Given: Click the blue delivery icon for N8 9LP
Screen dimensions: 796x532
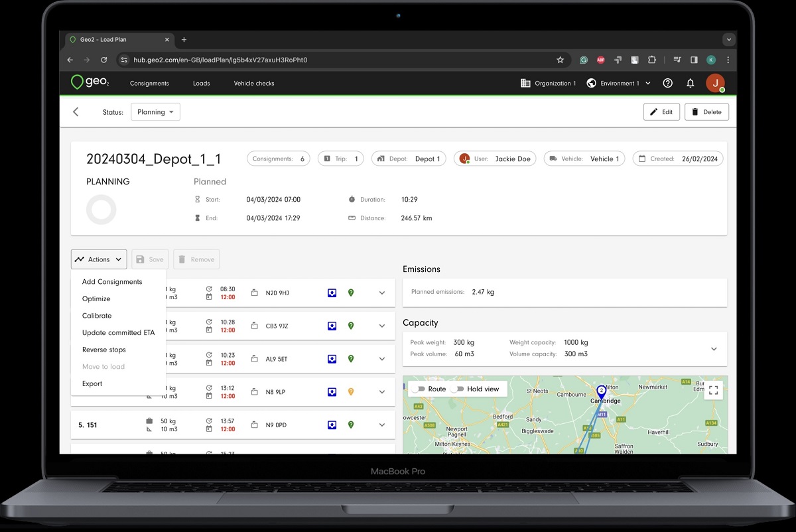Looking at the screenshot, I should [332, 392].
